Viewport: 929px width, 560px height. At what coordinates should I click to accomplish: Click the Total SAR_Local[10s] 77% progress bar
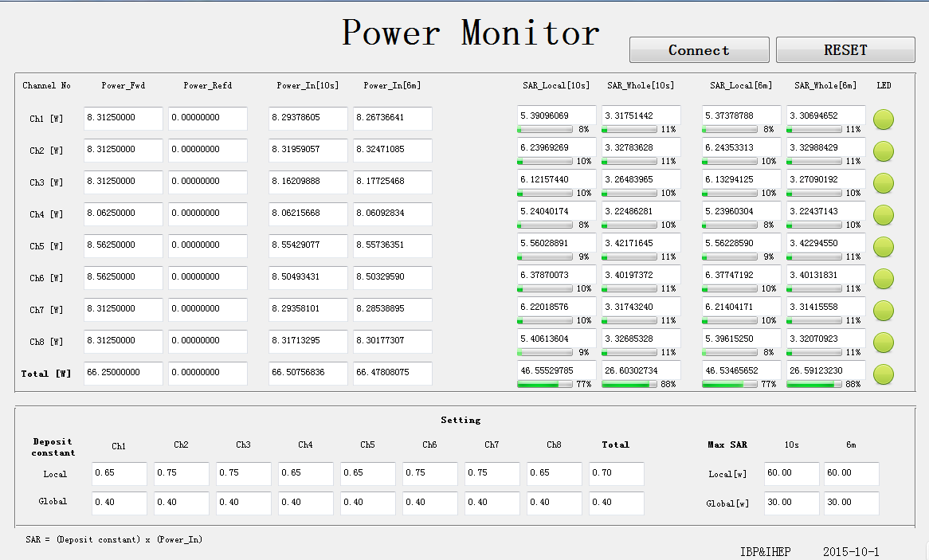(x=545, y=384)
